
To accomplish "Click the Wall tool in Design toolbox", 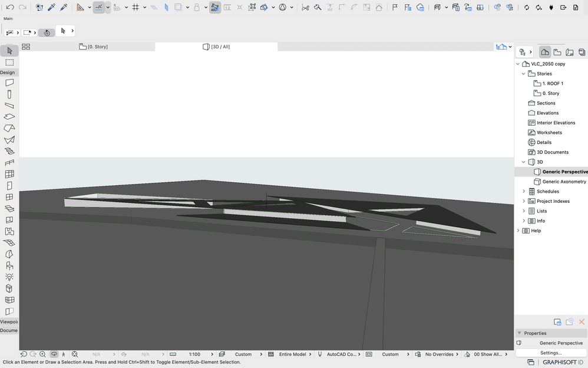I will tap(9, 83).
